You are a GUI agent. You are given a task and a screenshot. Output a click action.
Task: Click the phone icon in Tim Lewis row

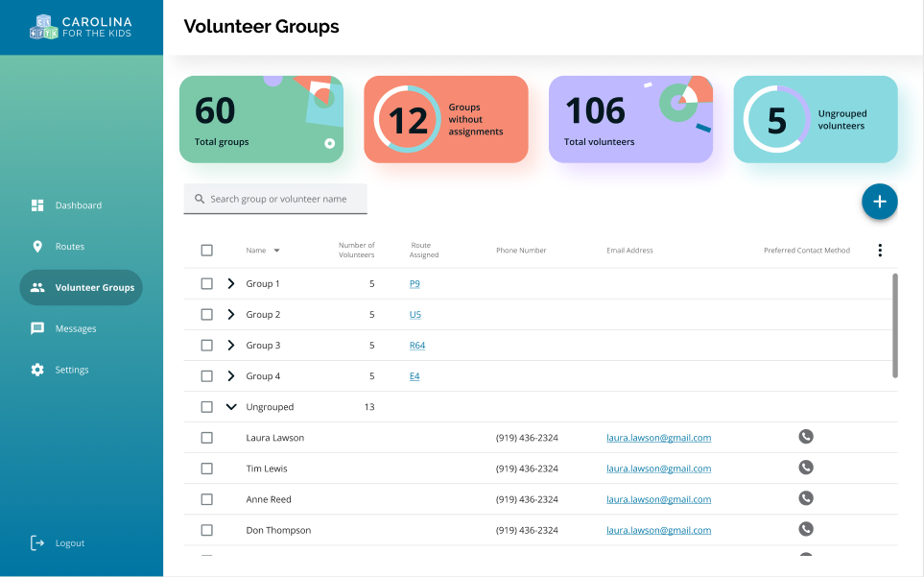[806, 468]
